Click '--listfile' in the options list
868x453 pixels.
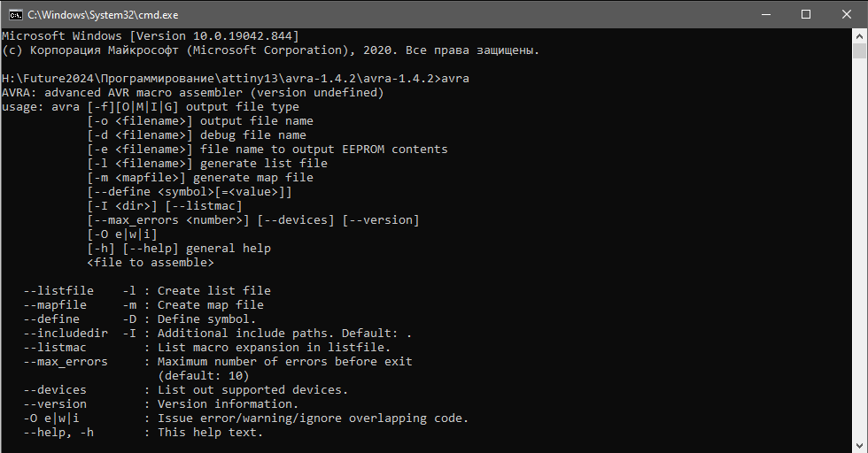(x=58, y=291)
